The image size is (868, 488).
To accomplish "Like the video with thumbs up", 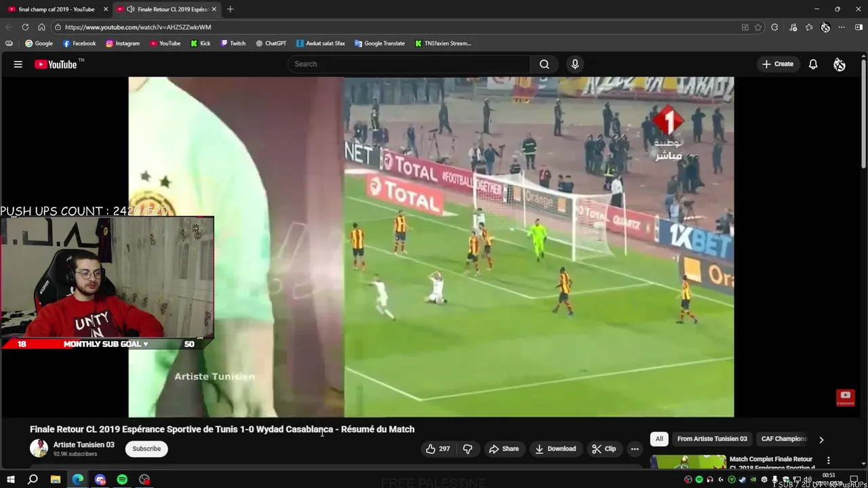I will pyautogui.click(x=437, y=449).
